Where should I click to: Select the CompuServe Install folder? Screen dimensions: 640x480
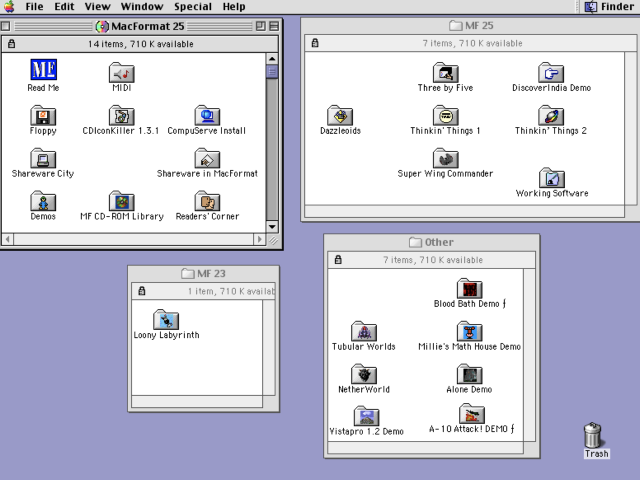207,116
